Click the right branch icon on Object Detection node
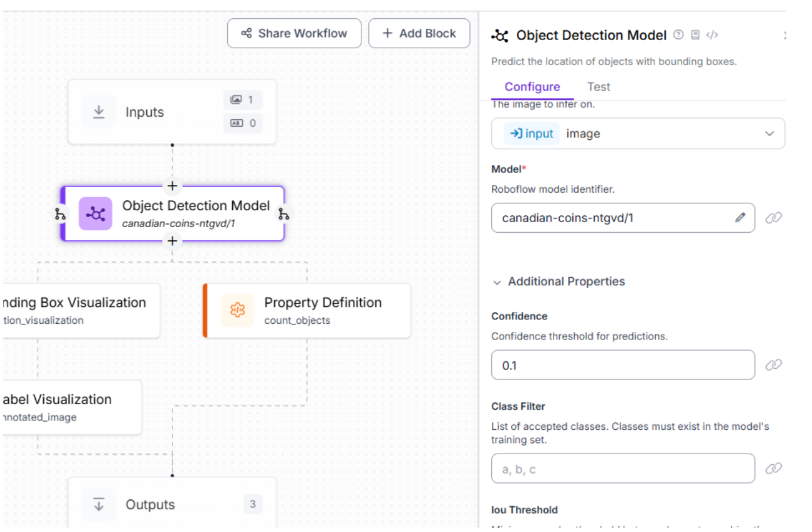 click(284, 214)
